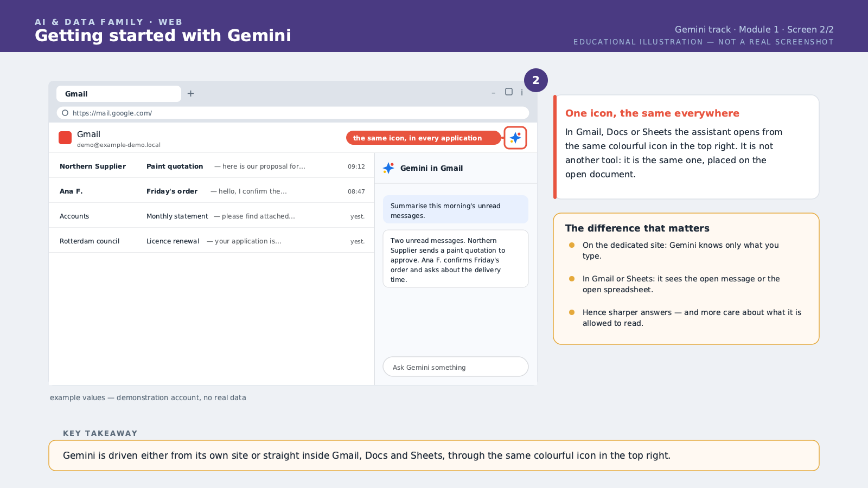Click the 'One icon, the same everywhere' heading
Image resolution: width=868 pixels, height=488 pixels.
pos(652,113)
